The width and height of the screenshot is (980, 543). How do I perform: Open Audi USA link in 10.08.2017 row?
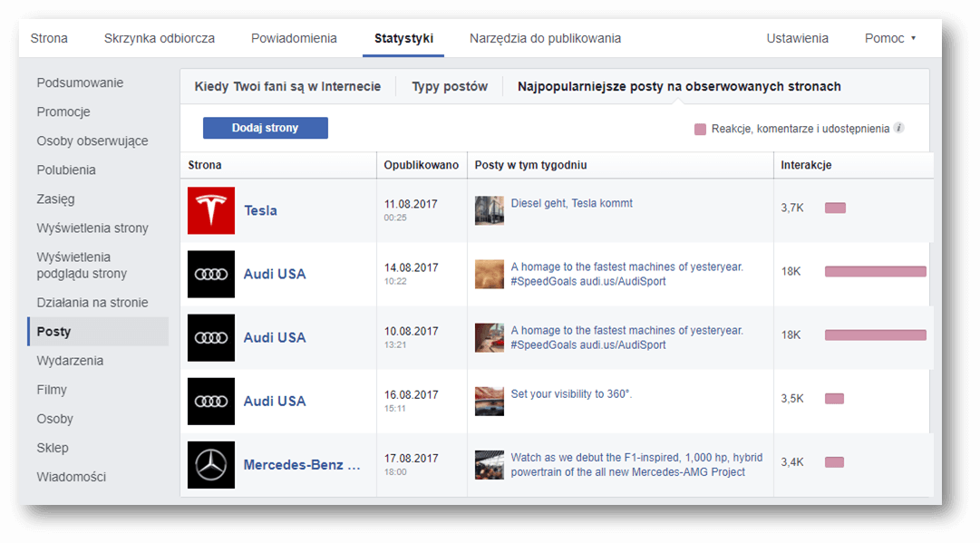(275, 338)
